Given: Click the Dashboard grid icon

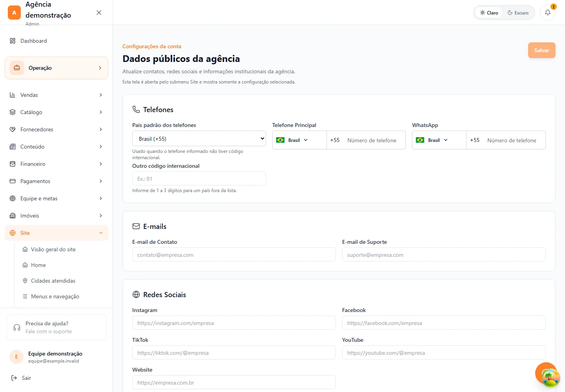Looking at the screenshot, I should click(x=13, y=41).
